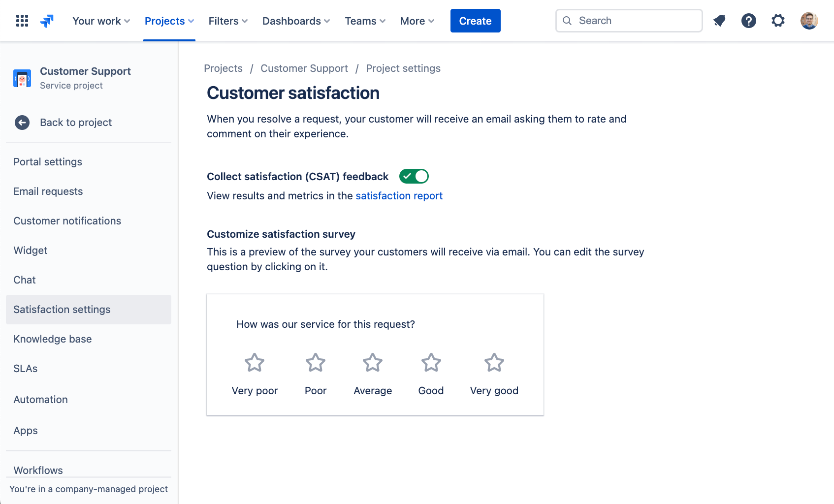This screenshot has width=834, height=504.
Task: Expand the Projects dropdown
Action: (x=169, y=21)
